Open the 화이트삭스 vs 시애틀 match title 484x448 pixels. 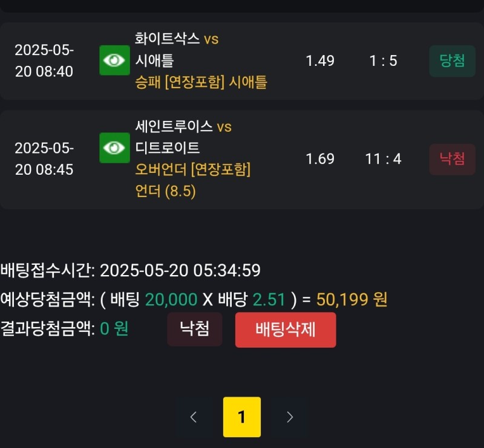[177, 50]
